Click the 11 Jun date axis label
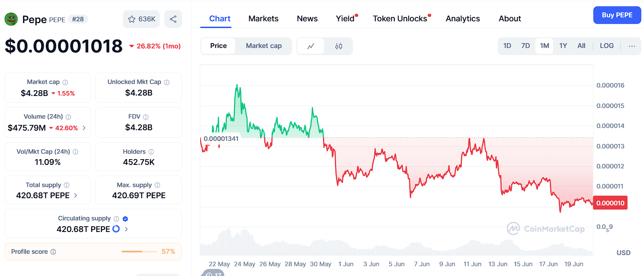This screenshot has width=644, height=276. point(472,264)
